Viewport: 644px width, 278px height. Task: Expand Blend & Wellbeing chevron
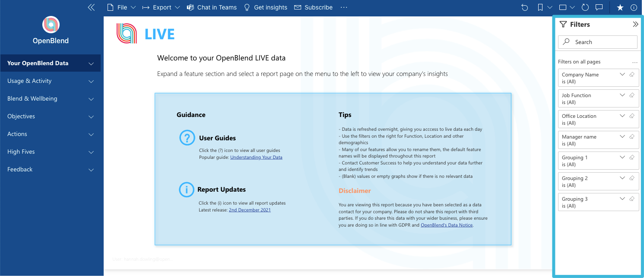coord(91,99)
